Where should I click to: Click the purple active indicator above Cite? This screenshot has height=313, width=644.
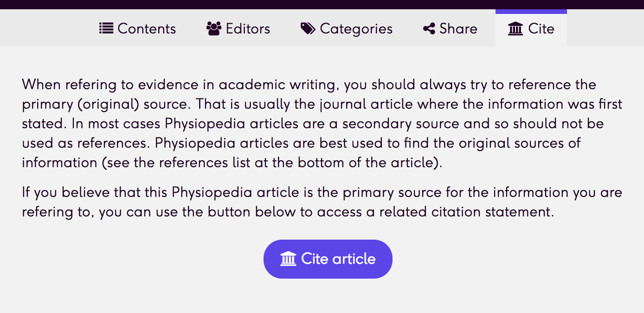pyautogui.click(x=531, y=12)
